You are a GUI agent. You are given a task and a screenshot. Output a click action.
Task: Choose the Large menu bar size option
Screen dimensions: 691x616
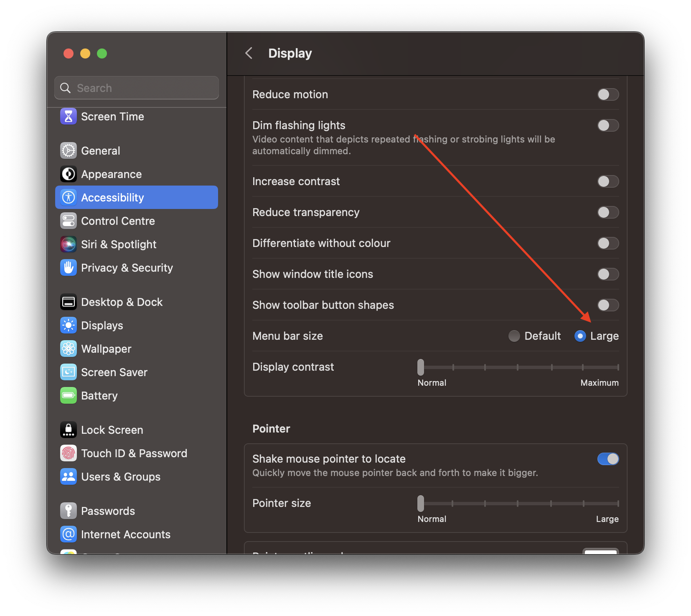(x=580, y=336)
